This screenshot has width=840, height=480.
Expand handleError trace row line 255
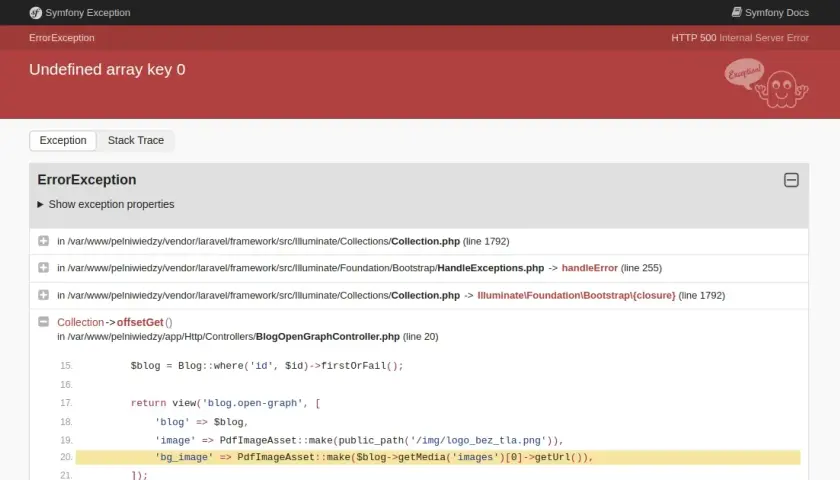point(419,268)
